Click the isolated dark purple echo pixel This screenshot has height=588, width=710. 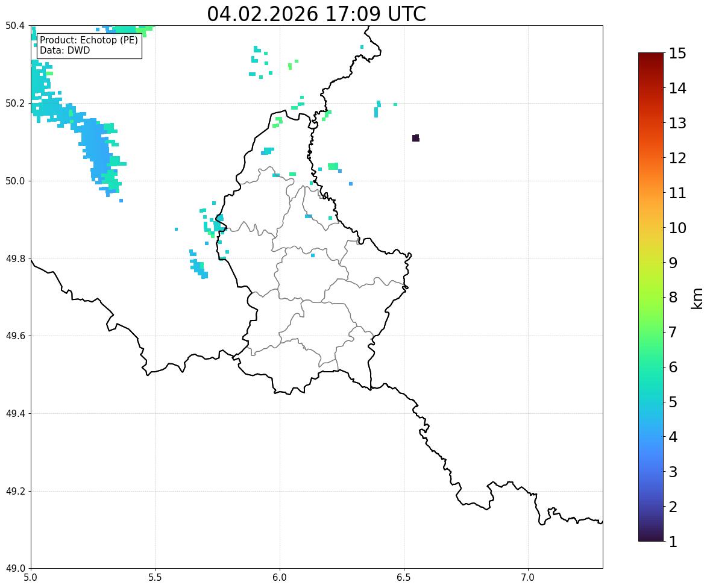coord(416,138)
